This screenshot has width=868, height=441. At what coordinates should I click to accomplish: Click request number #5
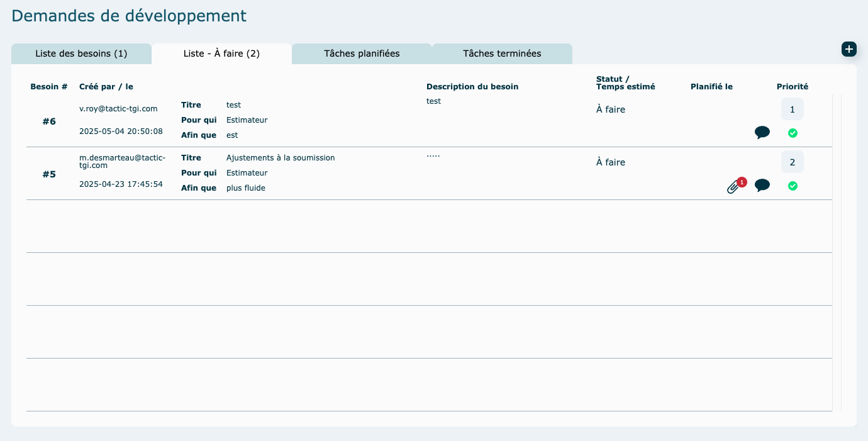(49, 174)
